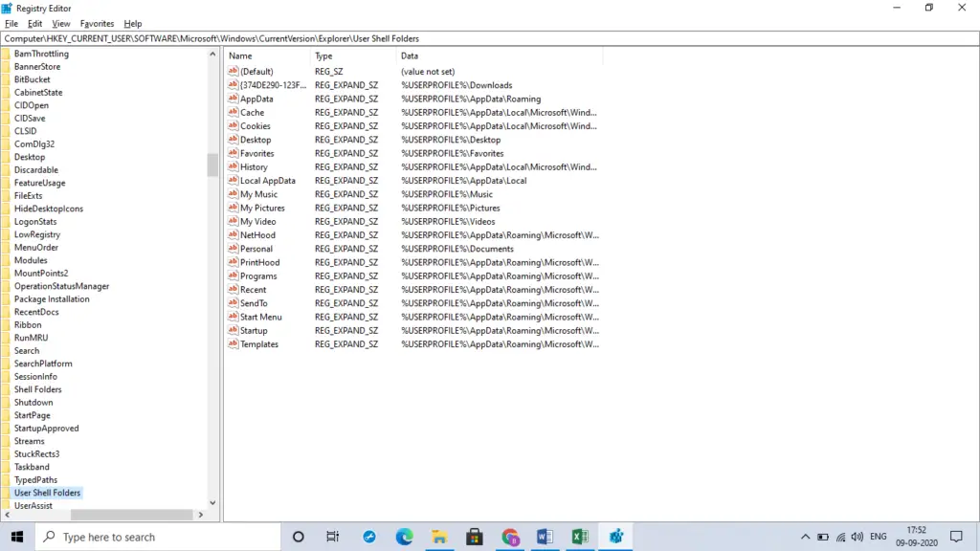Click tree horizontal scrollbar right arrow

[201, 515]
